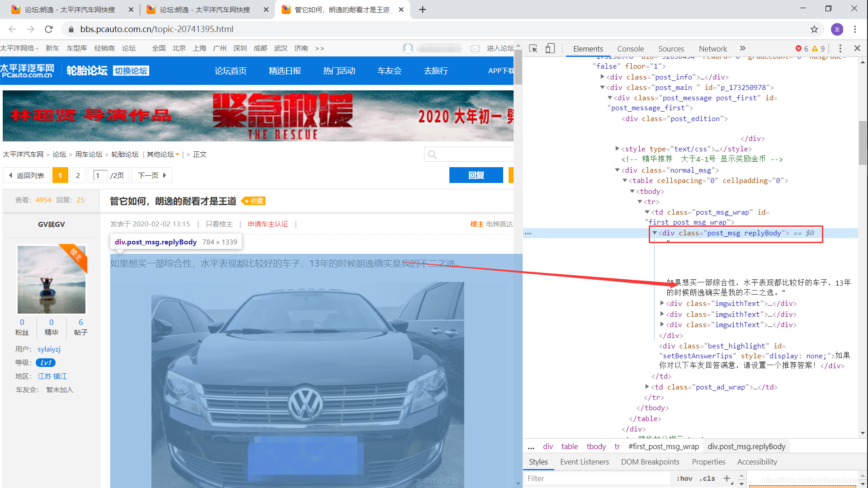Screen dimensions: 868x488
Task: Open the sylaiyzj user profile link
Action: (49, 349)
